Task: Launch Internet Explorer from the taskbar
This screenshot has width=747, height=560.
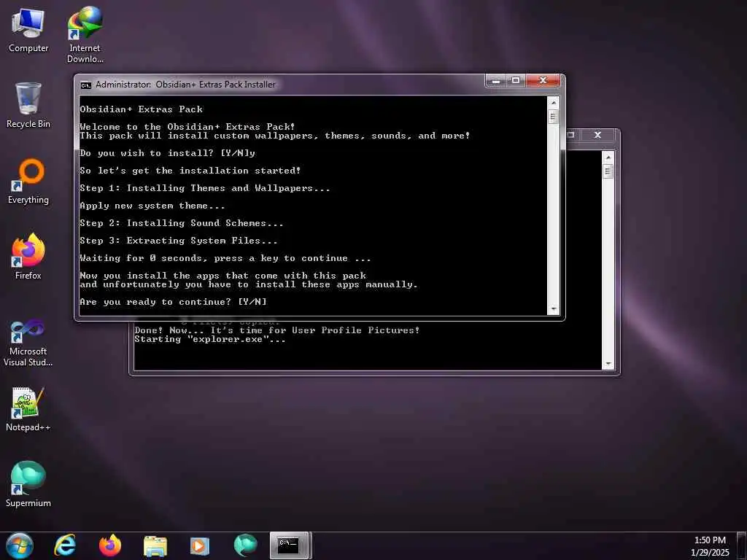Action: [65, 545]
